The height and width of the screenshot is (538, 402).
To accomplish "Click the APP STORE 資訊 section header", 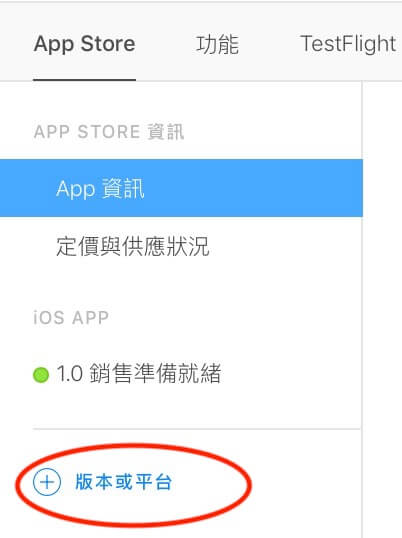I will [x=109, y=132].
